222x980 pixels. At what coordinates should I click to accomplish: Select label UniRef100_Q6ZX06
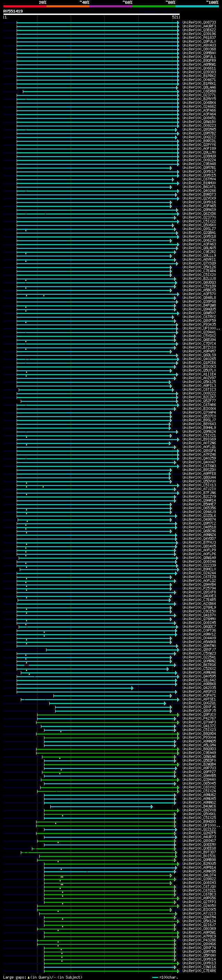pos(199,214)
